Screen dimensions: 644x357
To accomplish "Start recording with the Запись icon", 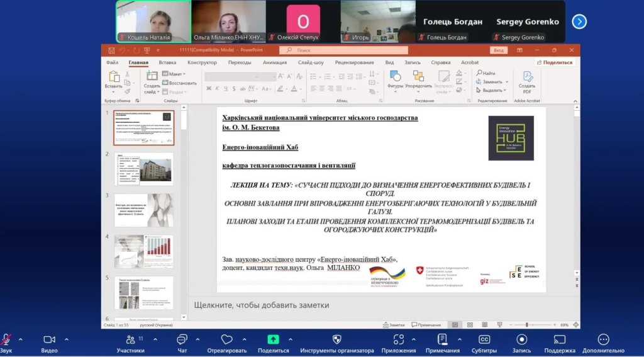I will (521, 339).
